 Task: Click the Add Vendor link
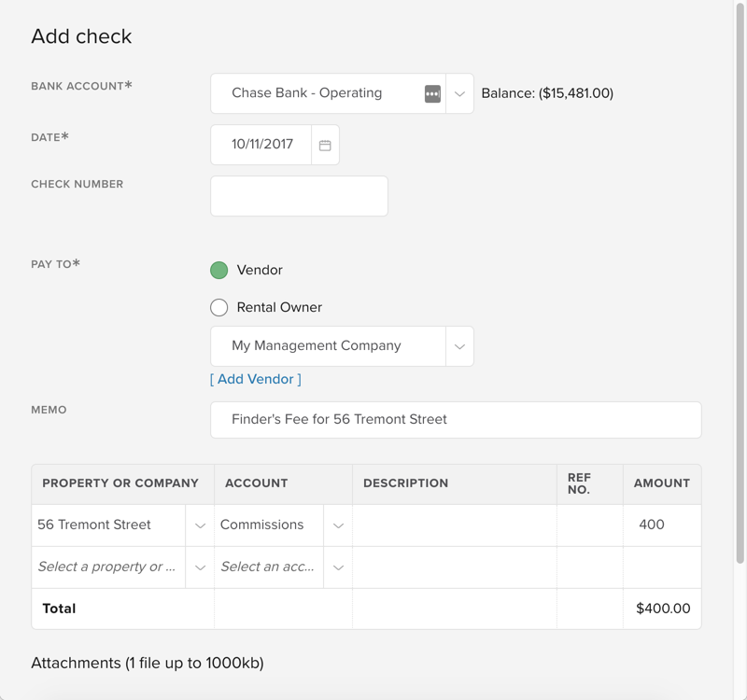click(255, 379)
